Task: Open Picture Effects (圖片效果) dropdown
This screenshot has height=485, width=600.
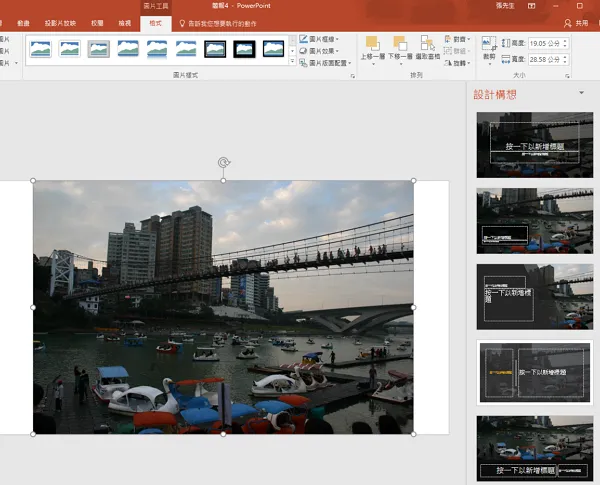Action: pyautogui.click(x=319, y=51)
